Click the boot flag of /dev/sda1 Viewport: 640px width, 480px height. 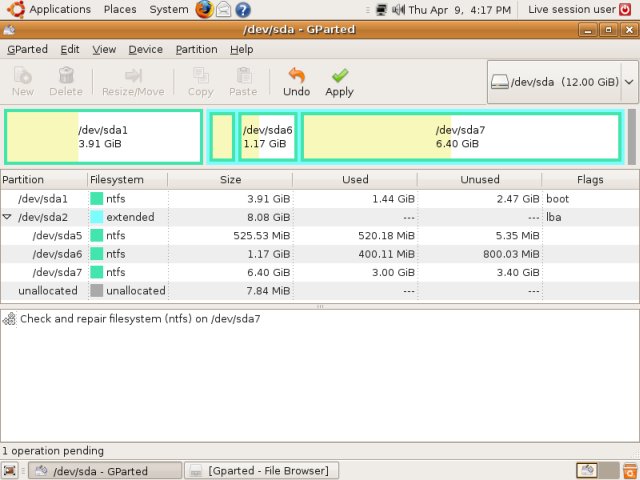pos(557,199)
